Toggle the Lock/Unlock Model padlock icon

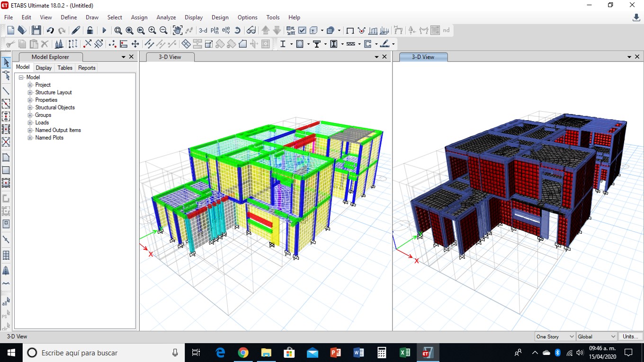(x=89, y=30)
